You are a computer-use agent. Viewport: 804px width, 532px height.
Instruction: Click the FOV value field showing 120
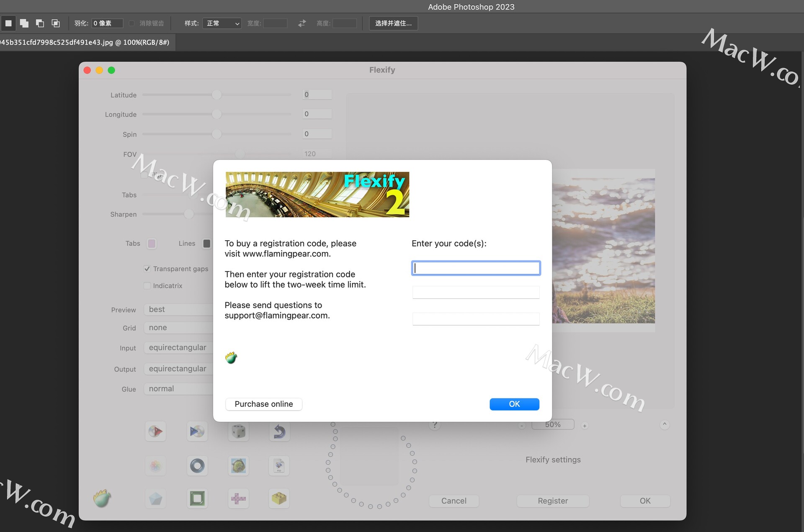(x=317, y=154)
